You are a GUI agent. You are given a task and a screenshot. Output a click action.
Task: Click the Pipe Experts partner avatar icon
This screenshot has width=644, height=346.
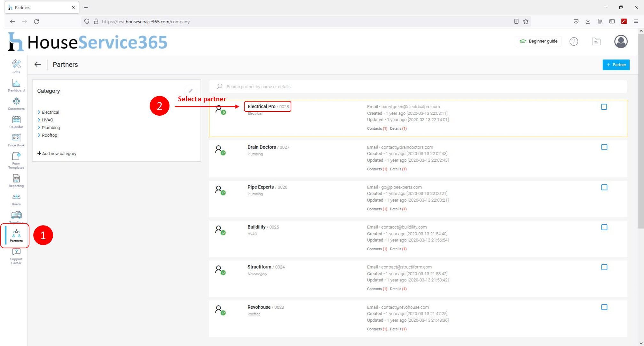pos(220,190)
